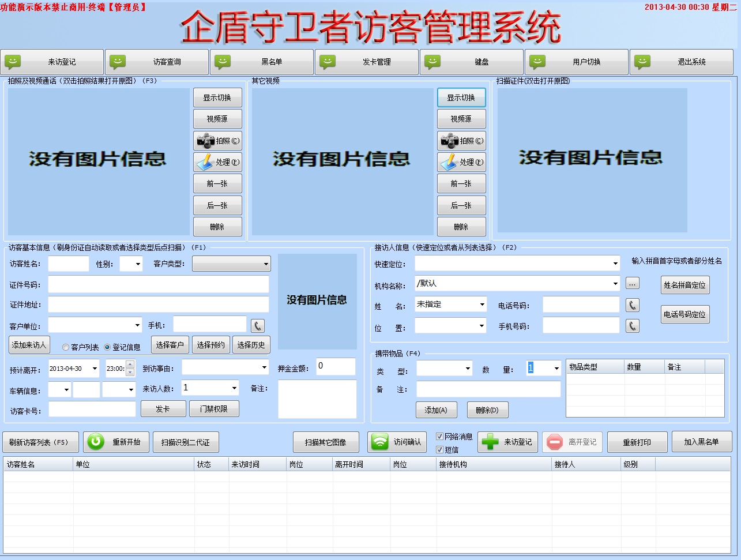The width and height of the screenshot is (741, 560).
Task: Click the green 重新开始 power button
Action: pyautogui.click(x=116, y=442)
